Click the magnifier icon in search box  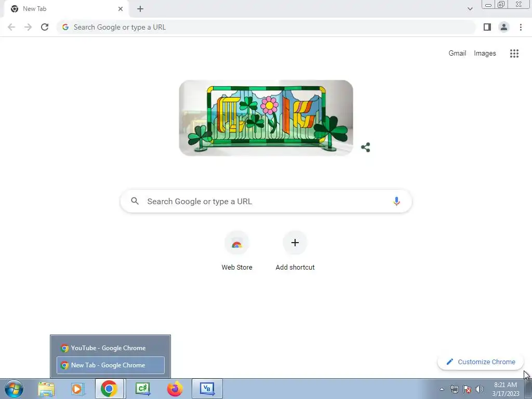[135, 201]
